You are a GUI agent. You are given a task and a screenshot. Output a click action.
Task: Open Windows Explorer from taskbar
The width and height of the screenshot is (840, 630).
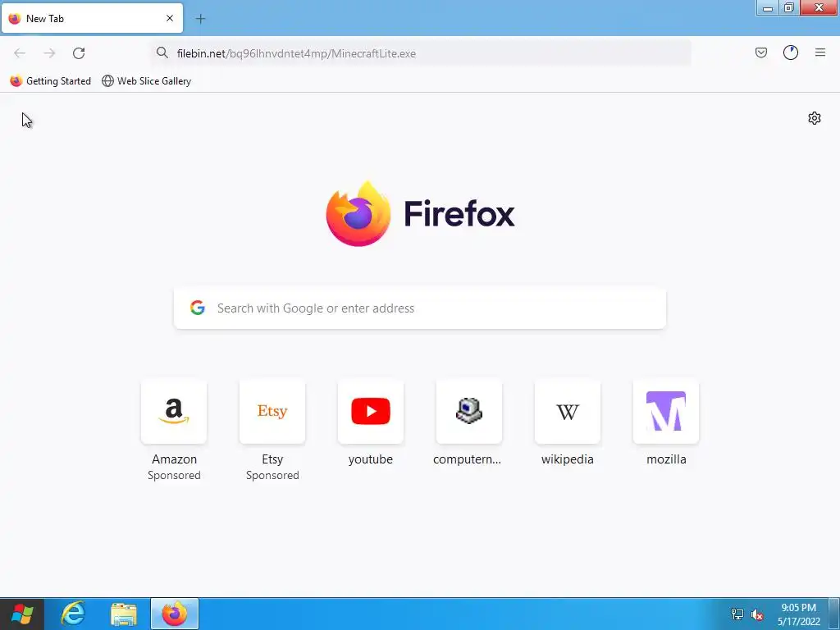124,614
